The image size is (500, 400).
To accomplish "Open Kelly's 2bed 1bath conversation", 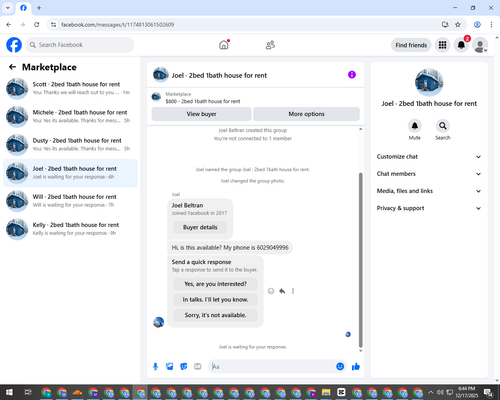I will pyautogui.click(x=70, y=229).
